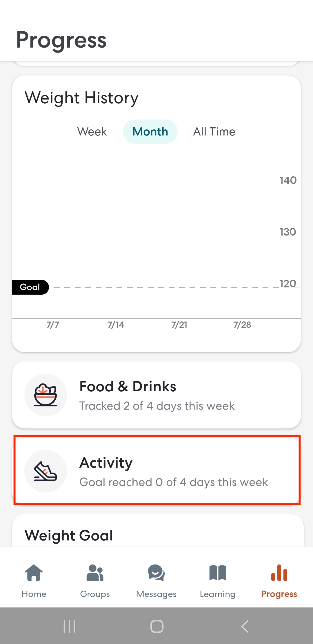Tap the Food & Drinks bowl icon
This screenshot has width=313, height=644.
pyautogui.click(x=46, y=395)
